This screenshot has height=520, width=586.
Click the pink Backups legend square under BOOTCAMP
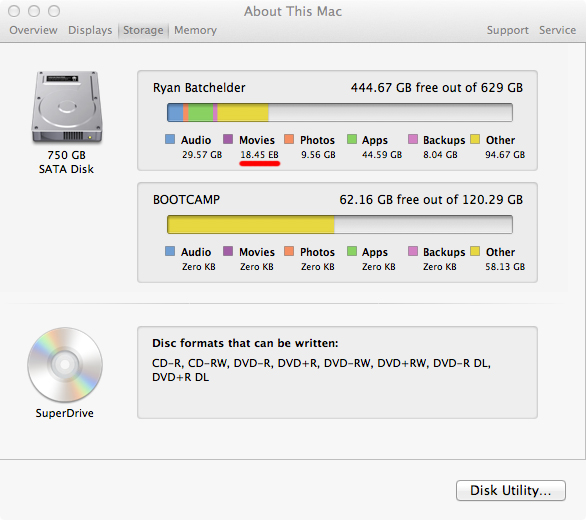pyautogui.click(x=413, y=251)
